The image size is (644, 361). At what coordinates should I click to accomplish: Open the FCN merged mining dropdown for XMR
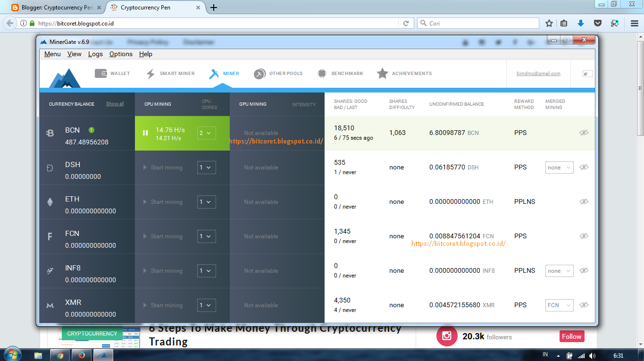click(x=559, y=305)
